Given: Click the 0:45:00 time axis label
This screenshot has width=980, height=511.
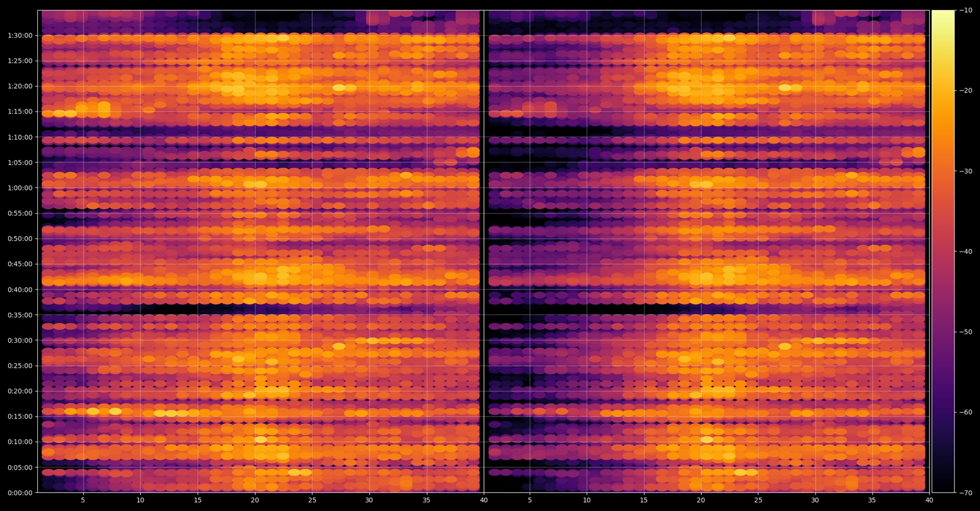Looking at the screenshot, I should click(x=20, y=264).
